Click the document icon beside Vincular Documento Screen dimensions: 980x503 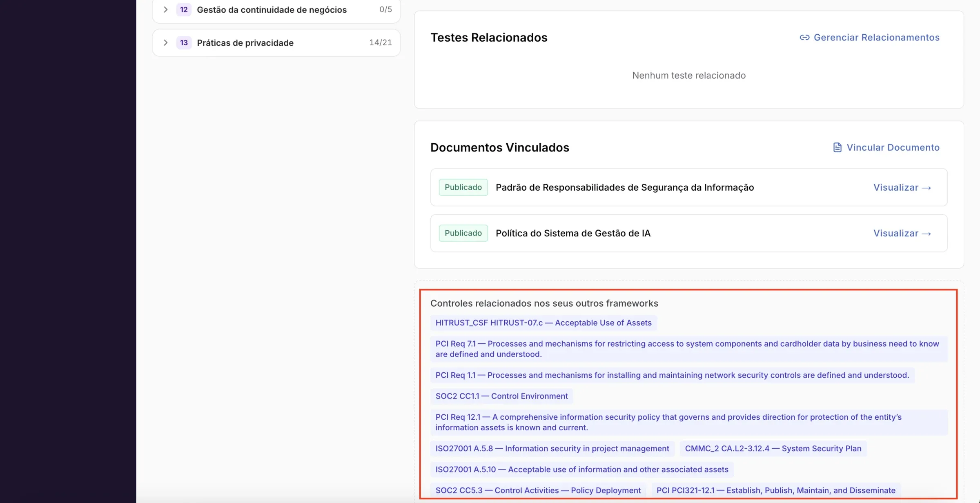pos(837,147)
